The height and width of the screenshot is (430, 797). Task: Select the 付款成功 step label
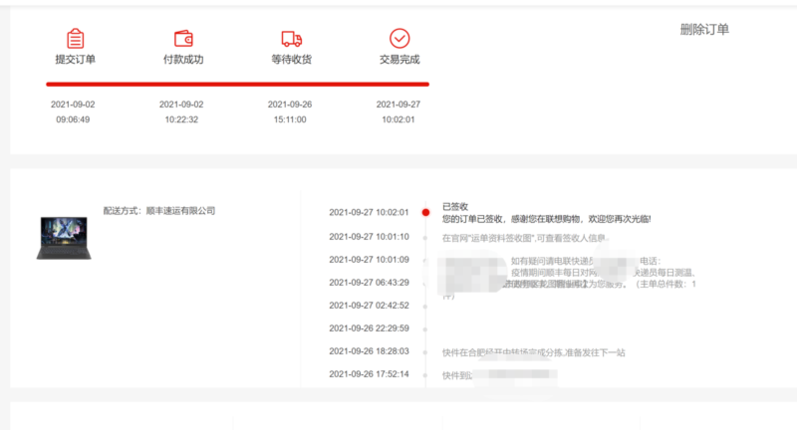tap(183, 60)
